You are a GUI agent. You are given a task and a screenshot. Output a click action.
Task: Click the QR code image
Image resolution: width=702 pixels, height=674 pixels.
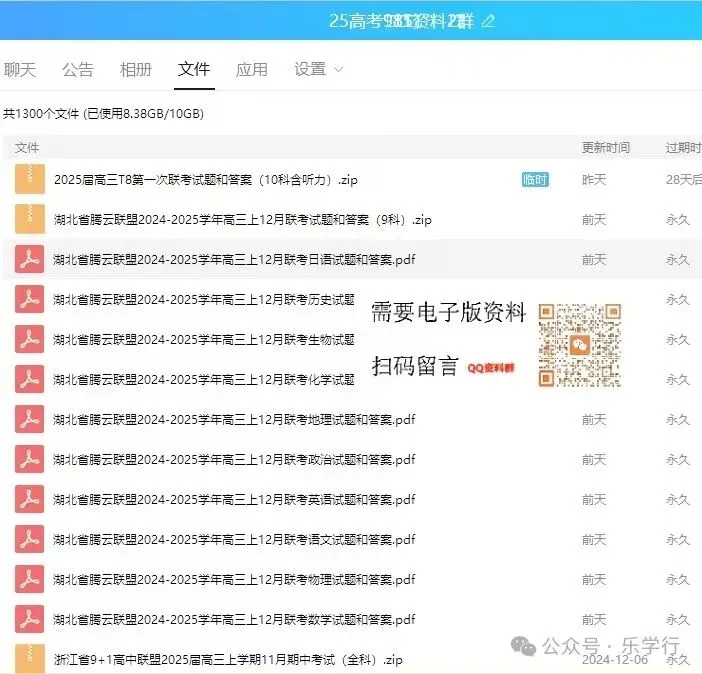(580, 345)
